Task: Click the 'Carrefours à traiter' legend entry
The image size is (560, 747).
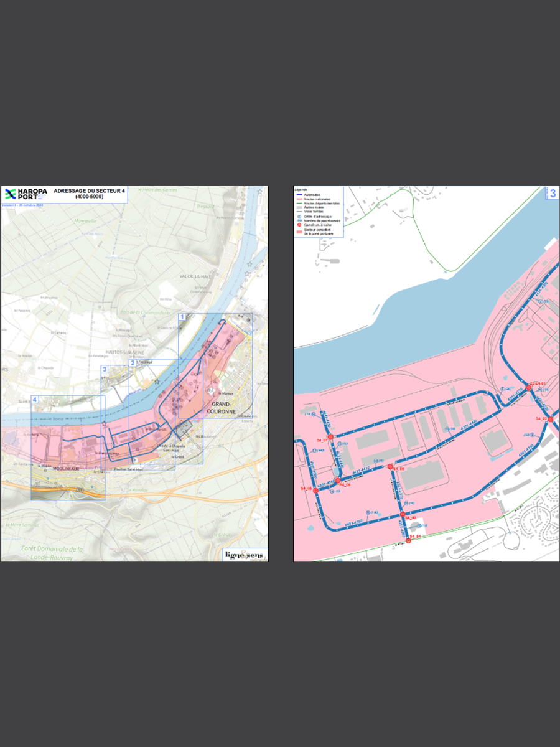Action: tap(317, 224)
